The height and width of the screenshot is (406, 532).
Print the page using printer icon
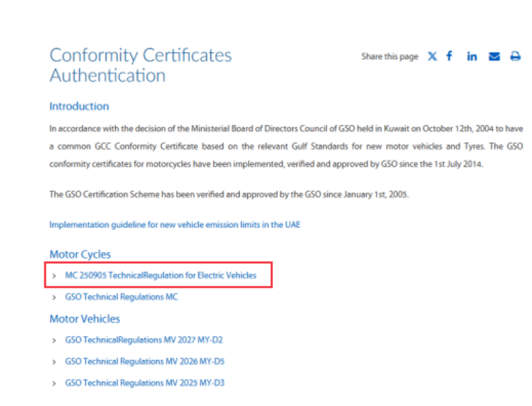(515, 57)
